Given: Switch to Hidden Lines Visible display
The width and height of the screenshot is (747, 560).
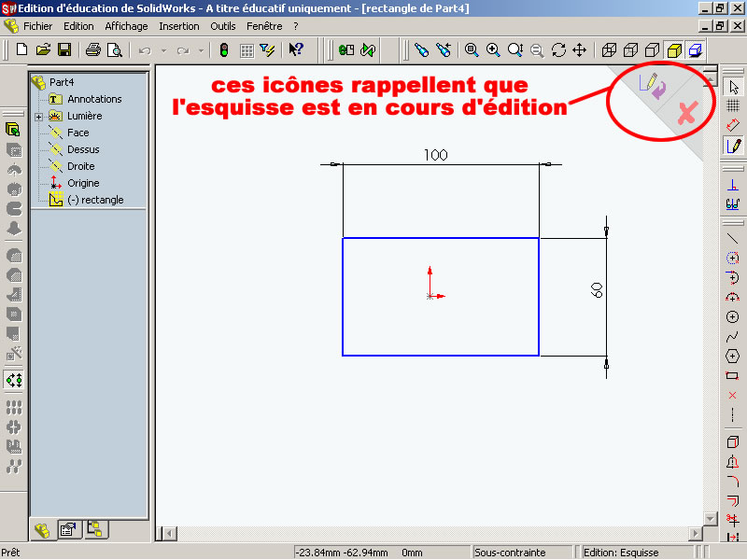Looking at the screenshot, I should (631, 49).
